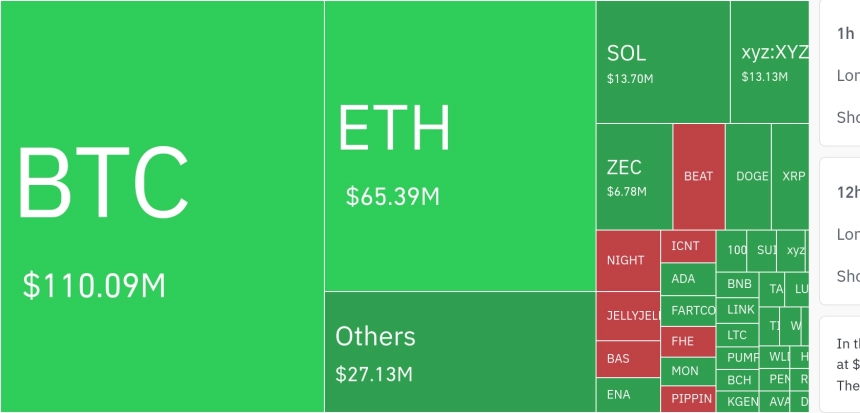
Task: Select the xyz:XYZ $13.13M tile
Action: [769, 62]
